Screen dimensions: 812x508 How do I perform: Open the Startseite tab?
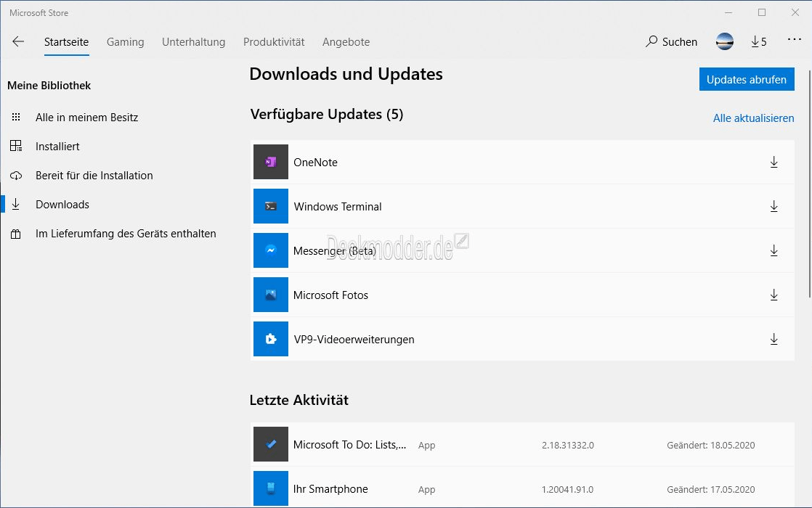point(66,42)
